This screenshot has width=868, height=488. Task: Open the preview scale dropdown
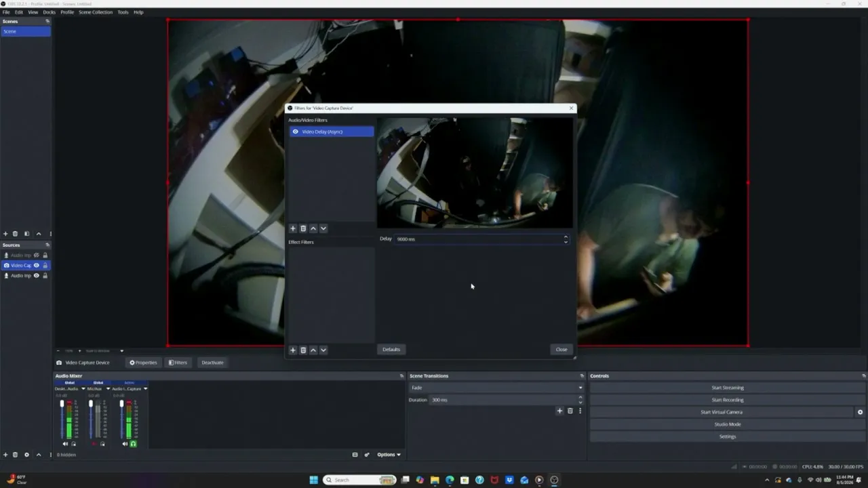(x=122, y=351)
